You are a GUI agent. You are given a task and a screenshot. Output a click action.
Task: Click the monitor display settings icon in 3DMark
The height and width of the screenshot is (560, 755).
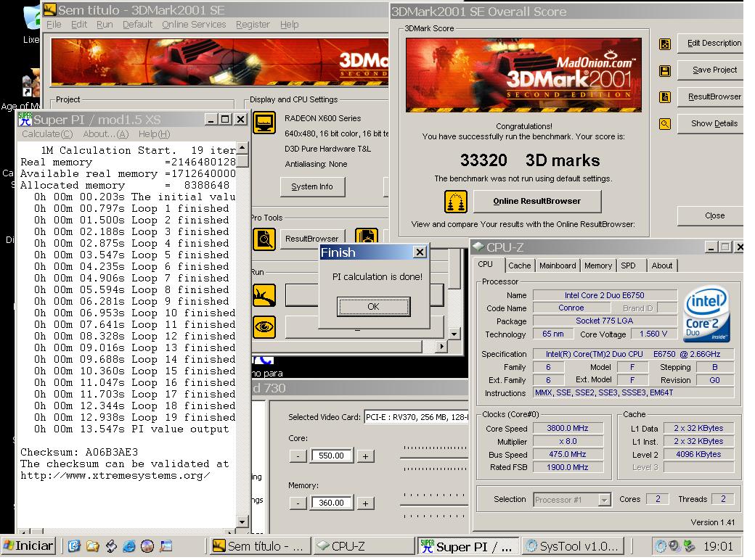click(264, 123)
